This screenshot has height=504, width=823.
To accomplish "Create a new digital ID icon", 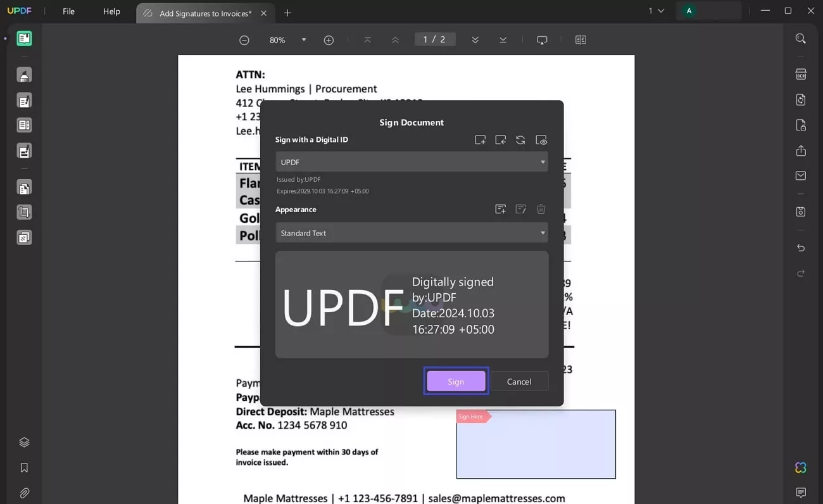I will click(481, 140).
